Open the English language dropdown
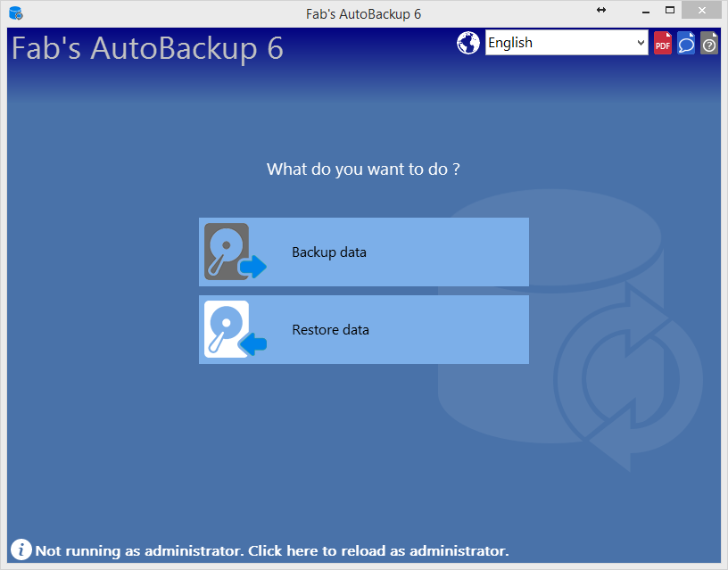The width and height of the screenshot is (728, 570). [x=567, y=42]
